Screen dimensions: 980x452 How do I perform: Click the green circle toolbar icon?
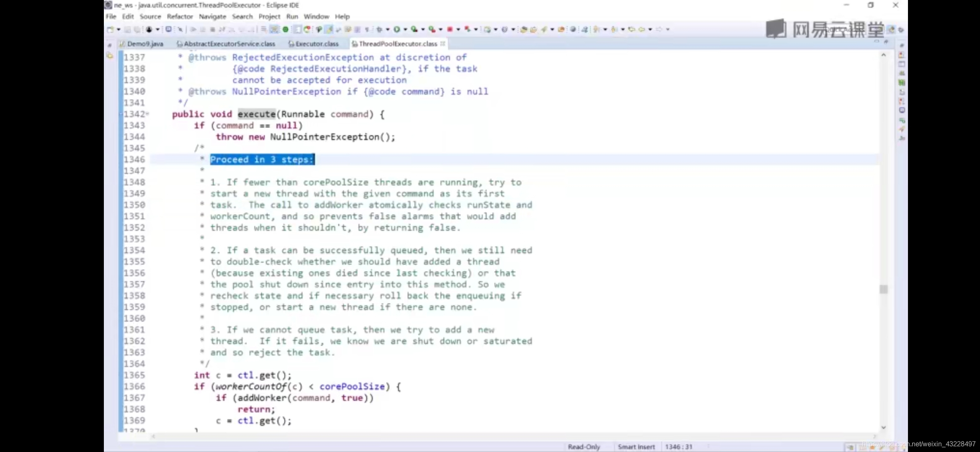point(286,29)
